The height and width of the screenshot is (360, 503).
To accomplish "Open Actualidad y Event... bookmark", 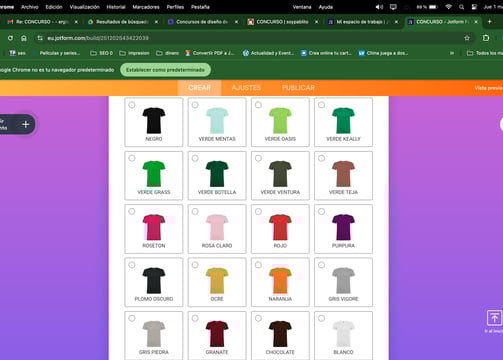I will (269, 53).
